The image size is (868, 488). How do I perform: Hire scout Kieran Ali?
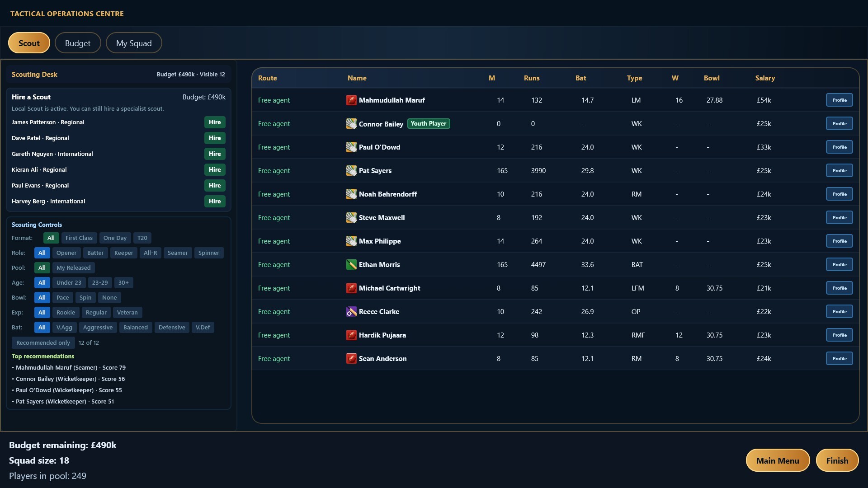click(x=215, y=170)
